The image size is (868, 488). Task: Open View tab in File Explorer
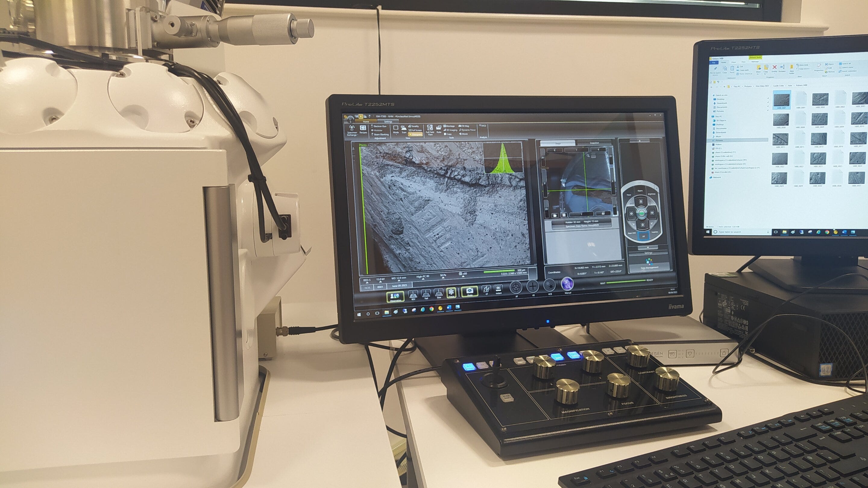pos(744,62)
